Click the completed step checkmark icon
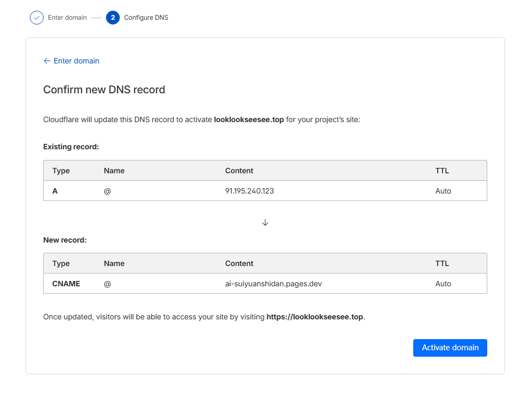532x402 pixels. pos(36,18)
